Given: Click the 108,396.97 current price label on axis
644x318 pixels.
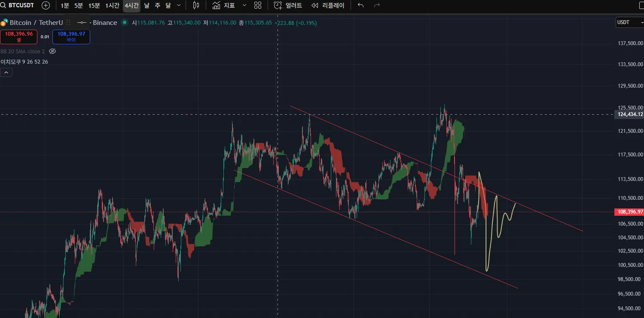Looking at the screenshot, I should pos(630,212).
